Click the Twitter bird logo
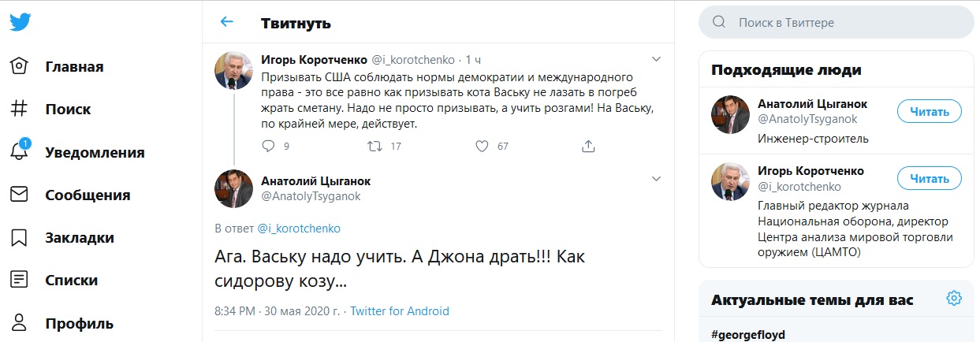This screenshot has width=980, height=342. click(x=20, y=22)
